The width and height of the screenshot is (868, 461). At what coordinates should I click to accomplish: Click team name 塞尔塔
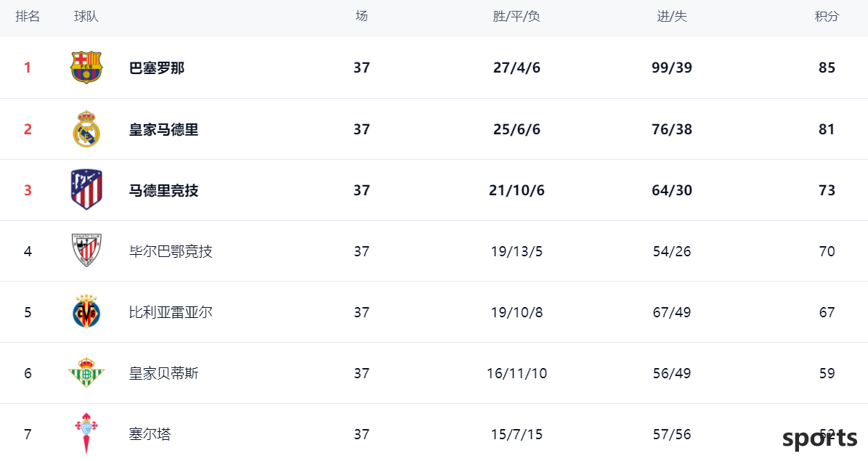tap(150, 434)
